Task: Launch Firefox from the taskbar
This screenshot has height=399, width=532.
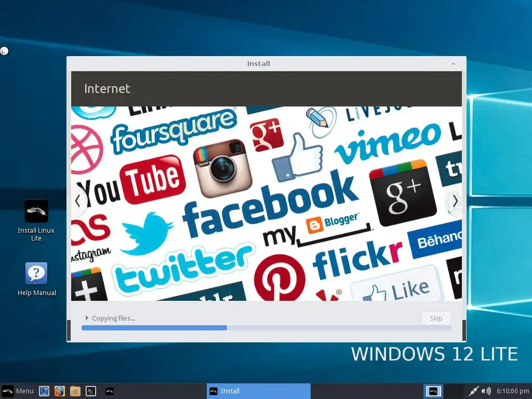Action: click(59, 391)
